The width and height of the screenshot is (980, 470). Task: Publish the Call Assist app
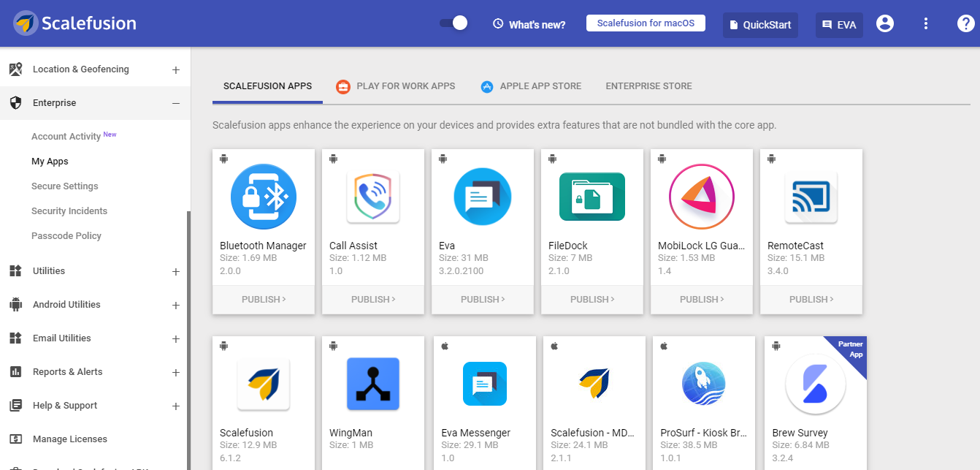coord(373,300)
